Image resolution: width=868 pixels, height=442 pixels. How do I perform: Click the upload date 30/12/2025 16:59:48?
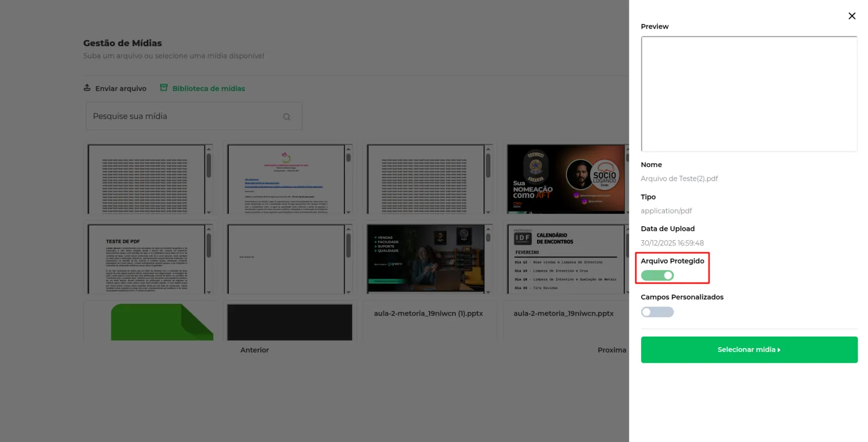tap(672, 243)
